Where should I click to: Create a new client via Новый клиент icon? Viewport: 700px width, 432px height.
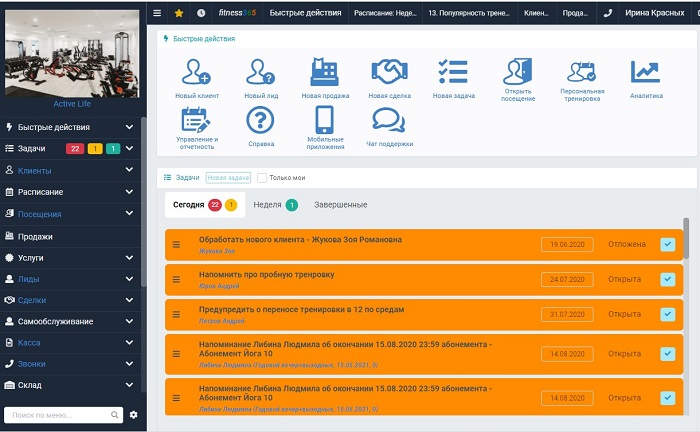pyautogui.click(x=196, y=71)
